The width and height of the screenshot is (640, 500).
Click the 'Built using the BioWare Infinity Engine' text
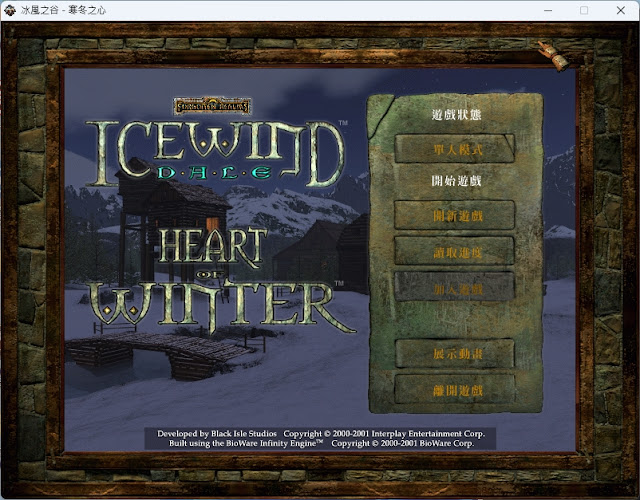point(246,443)
